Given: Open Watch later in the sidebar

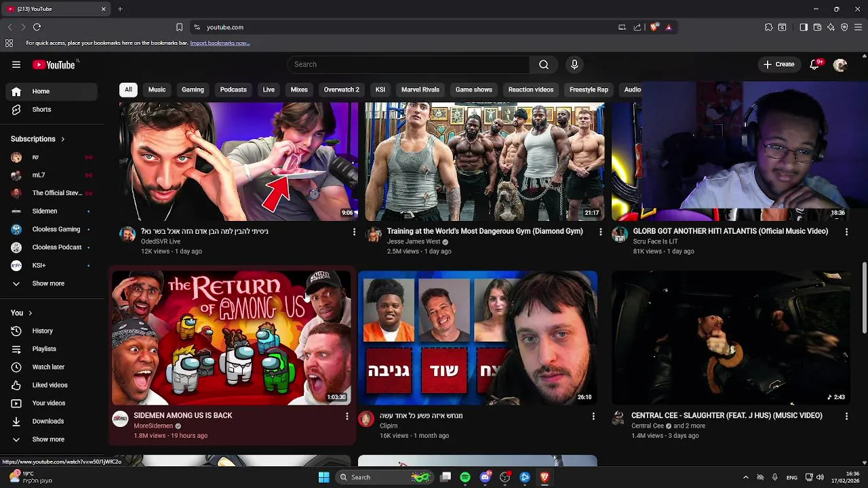Looking at the screenshot, I should click(52, 367).
